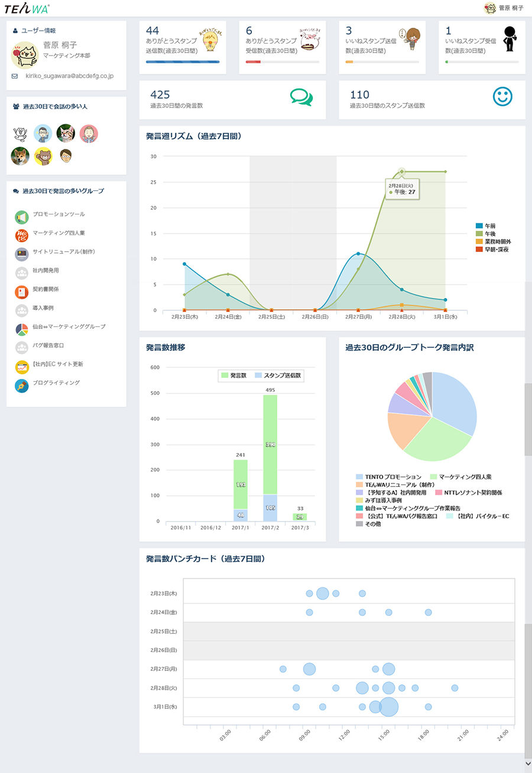Click the largest bubble on the 3月1日(水) punch card row
Screen dimensions: 532x773
point(388,707)
